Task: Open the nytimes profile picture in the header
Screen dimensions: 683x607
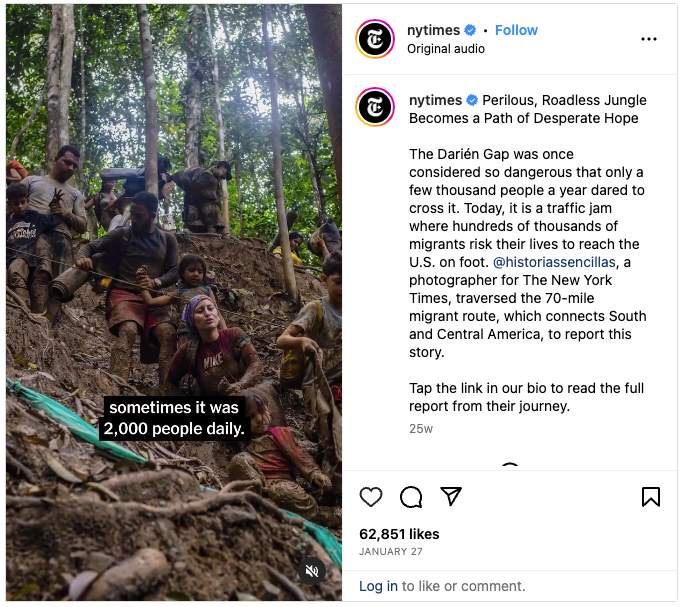Action: 375,39
